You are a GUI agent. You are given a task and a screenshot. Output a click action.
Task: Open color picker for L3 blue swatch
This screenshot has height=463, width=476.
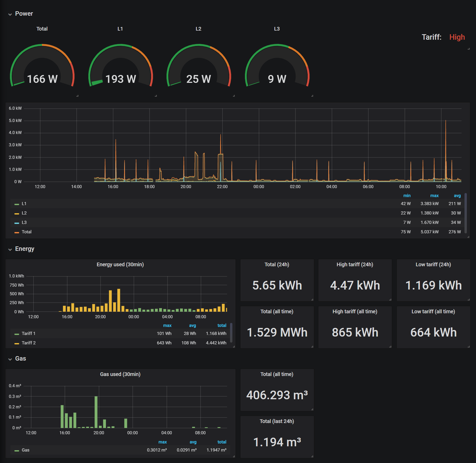click(17, 223)
